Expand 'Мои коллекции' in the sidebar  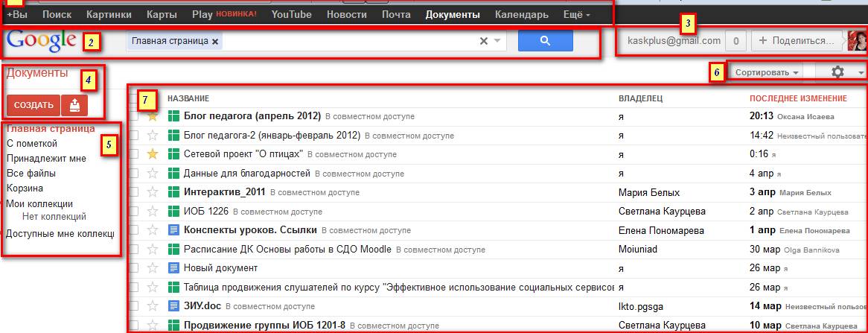(x=39, y=204)
